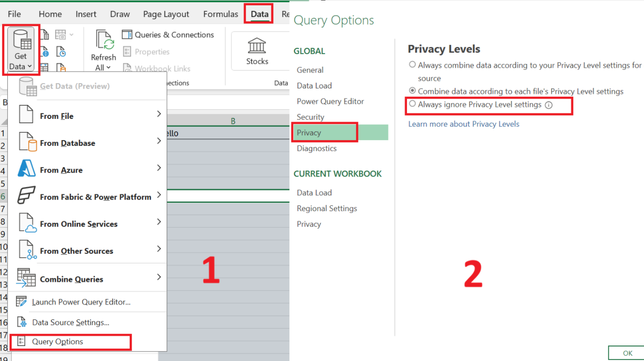The width and height of the screenshot is (644, 361).
Task: Select Data Load under GLOBAL
Action: pos(315,86)
